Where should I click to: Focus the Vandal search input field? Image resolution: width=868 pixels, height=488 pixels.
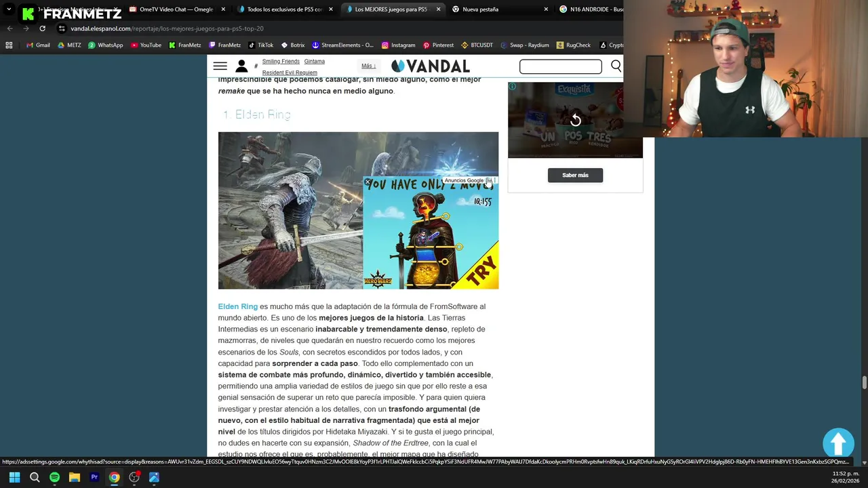click(x=560, y=66)
